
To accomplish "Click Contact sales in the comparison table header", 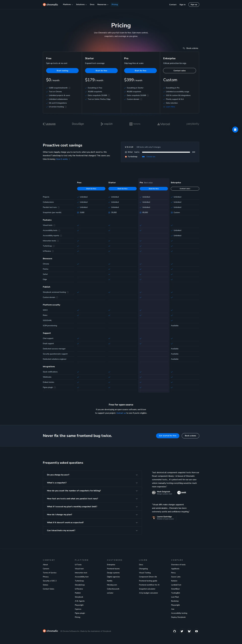I will coord(185,189).
